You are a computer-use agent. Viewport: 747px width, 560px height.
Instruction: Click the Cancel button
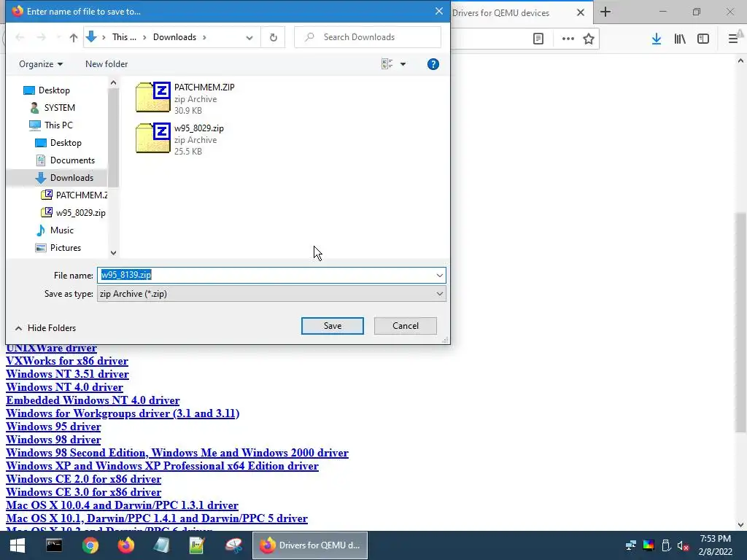point(406,326)
